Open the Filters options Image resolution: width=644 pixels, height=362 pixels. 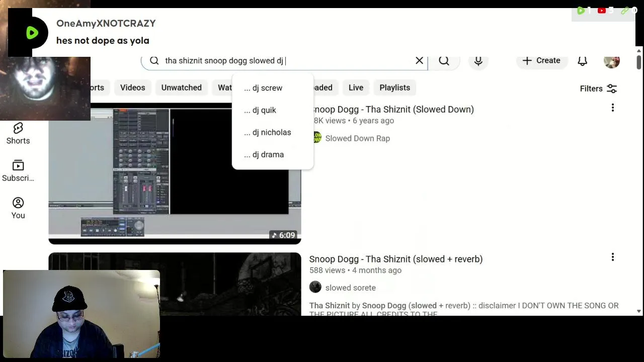(x=598, y=88)
